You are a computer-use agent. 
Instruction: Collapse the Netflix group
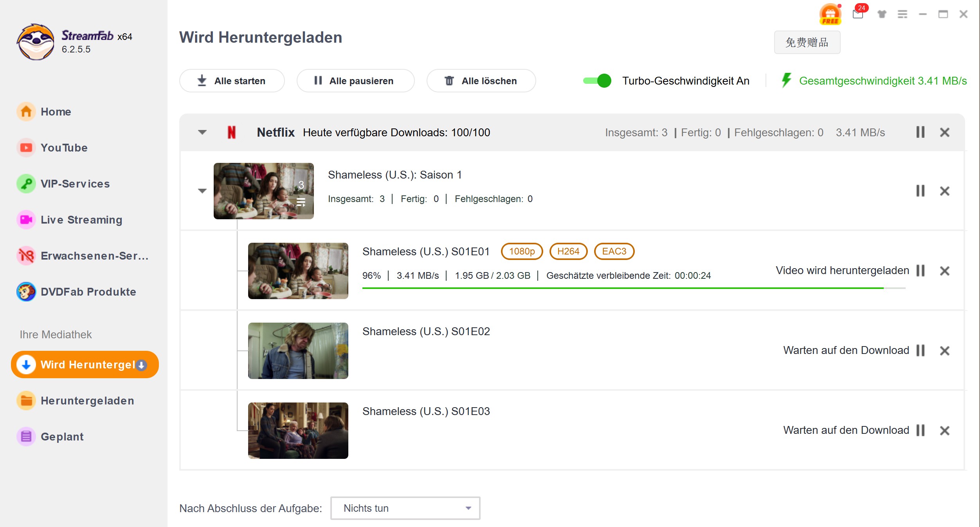click(202, 132)
